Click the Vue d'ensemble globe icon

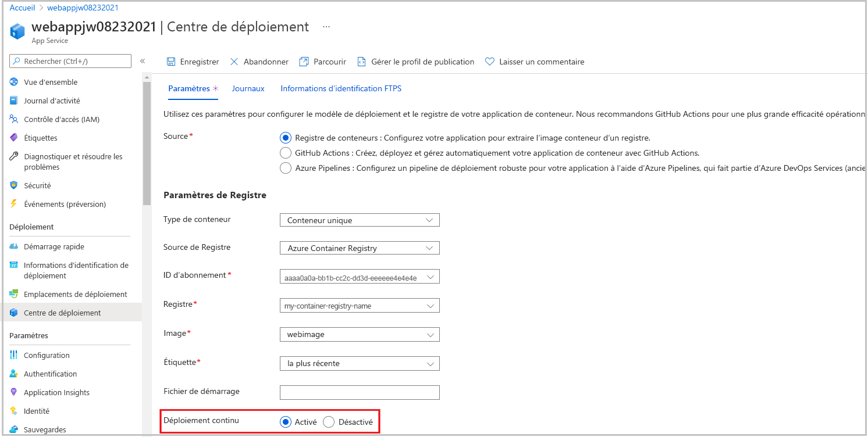(14, 82)
